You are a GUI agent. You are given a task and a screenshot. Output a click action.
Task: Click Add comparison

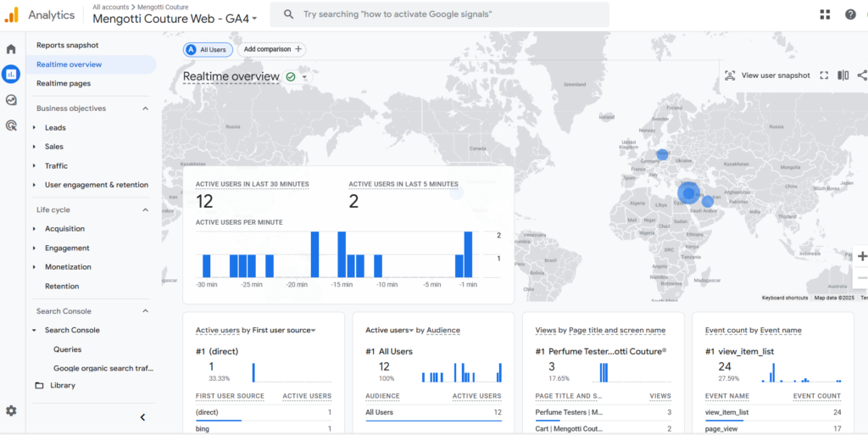tap(272, 49)
